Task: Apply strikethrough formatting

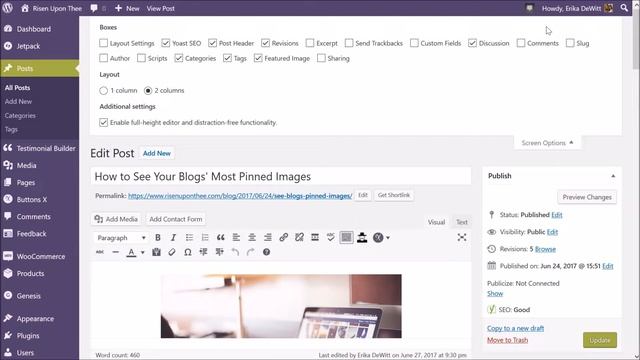Action: pyautogui.click(x=100, y=252)
